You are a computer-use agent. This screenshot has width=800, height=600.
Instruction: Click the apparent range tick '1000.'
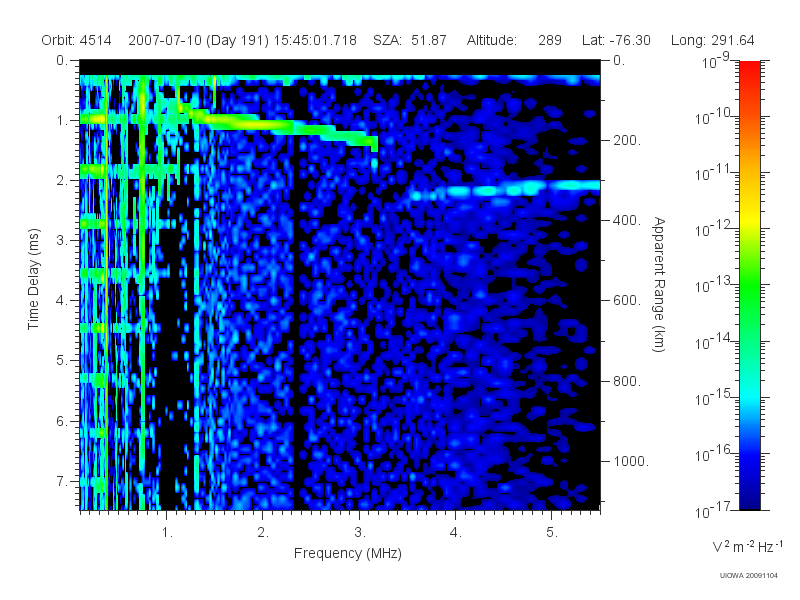point(631,461)
